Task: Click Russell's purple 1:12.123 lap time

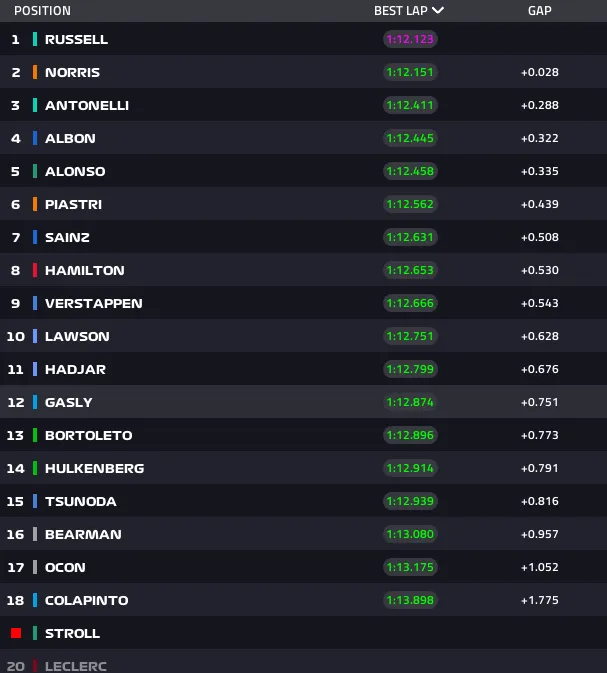Action: click(410, 39)
